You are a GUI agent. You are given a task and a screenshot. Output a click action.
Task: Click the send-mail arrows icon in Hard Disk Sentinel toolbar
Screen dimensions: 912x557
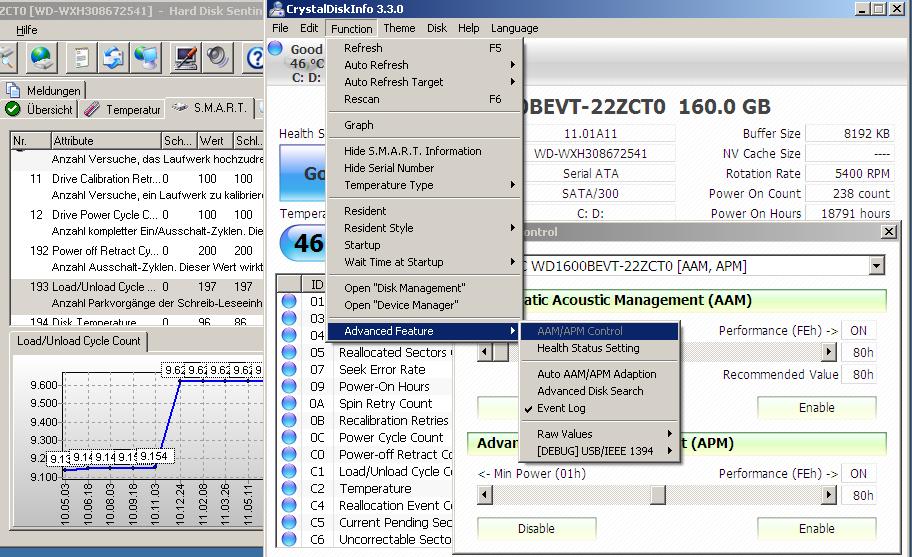coord(113,58)
